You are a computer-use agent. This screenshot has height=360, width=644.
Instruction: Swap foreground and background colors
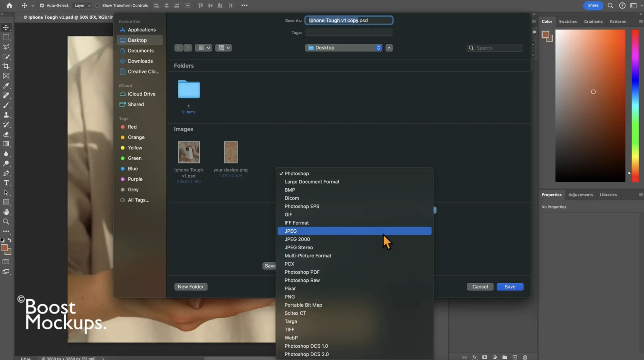tap(9, 240)
